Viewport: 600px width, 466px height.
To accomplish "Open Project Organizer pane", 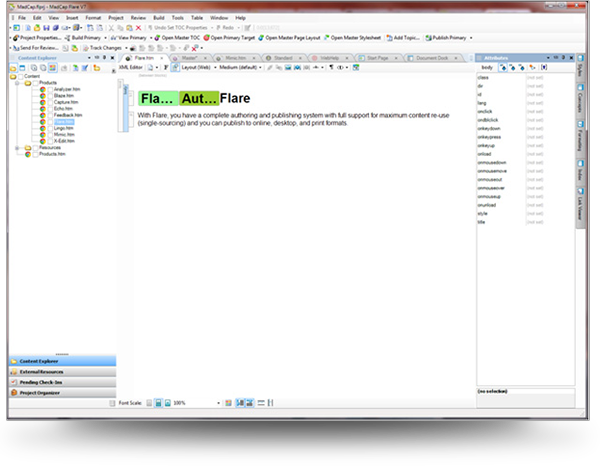I will (x=62, y=393).
